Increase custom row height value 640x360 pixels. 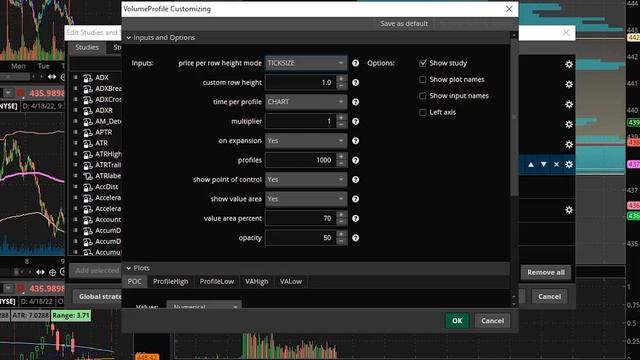click(341, 79)
